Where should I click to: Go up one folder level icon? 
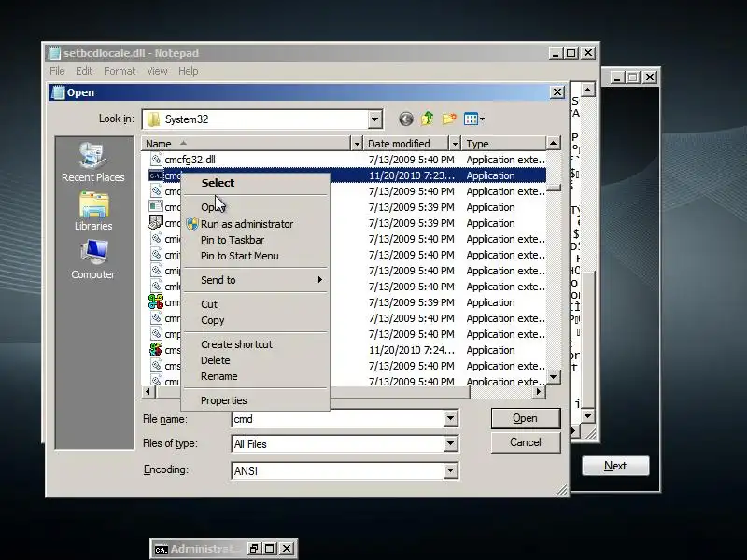[x=428, y=119]
